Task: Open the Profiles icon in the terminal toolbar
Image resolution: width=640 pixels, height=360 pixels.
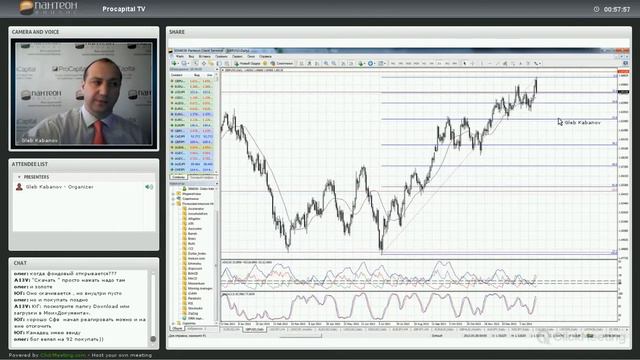Action: tap(184, 63)
